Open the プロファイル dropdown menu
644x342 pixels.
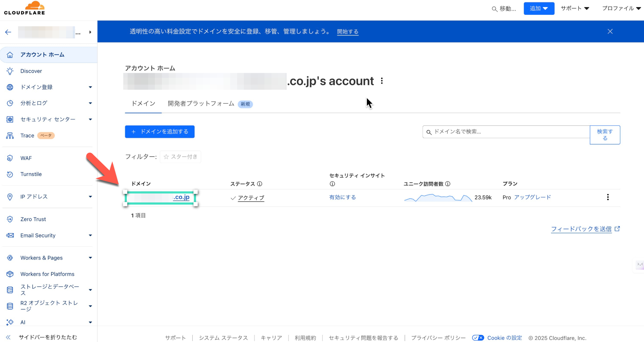[621, 8]
